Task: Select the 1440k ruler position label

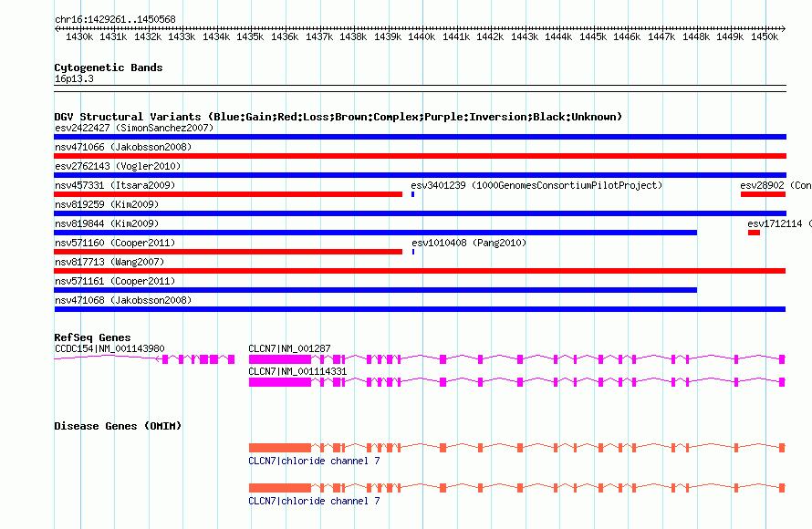Action: click(422, 36)
